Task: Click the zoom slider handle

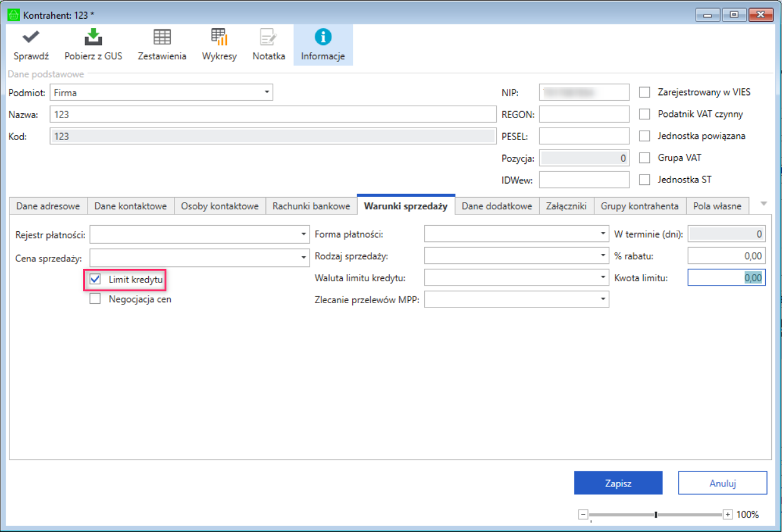Action: [x=656, y=514]
